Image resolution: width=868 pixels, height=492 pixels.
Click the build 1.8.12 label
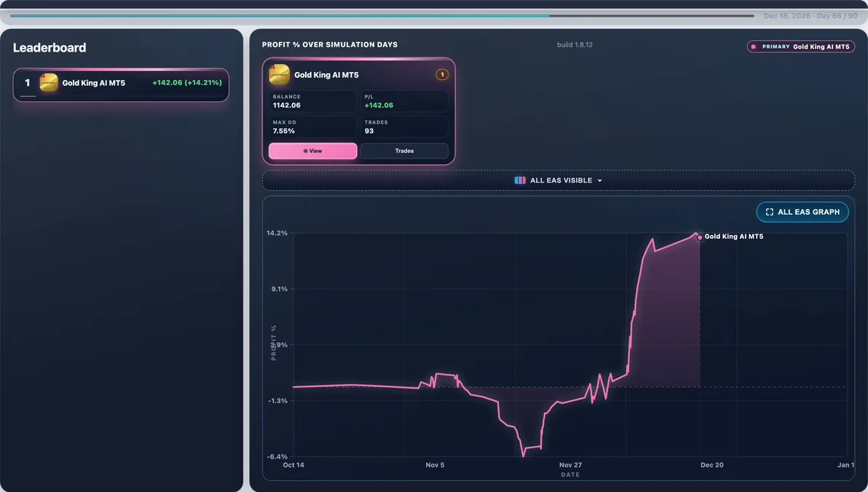575,45
